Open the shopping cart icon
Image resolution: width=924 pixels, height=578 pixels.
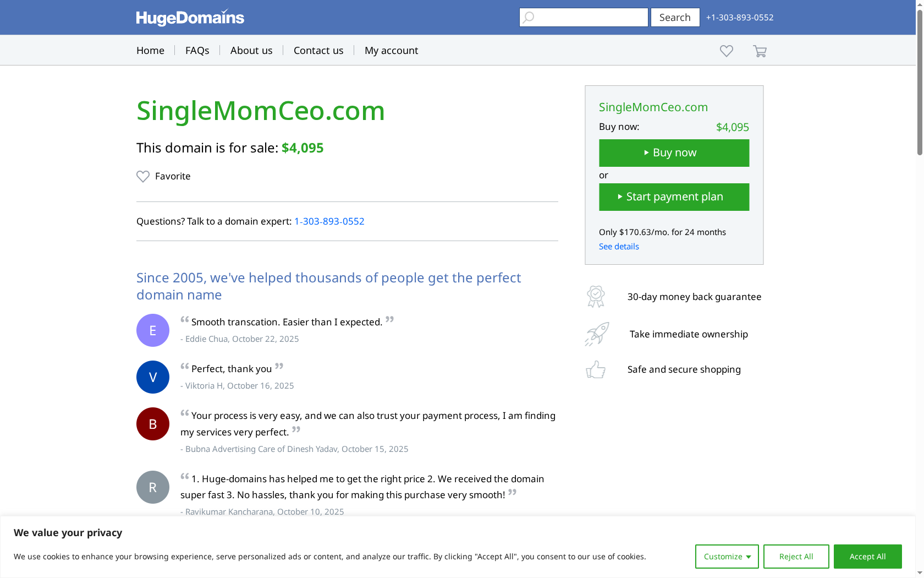point(760,51)
